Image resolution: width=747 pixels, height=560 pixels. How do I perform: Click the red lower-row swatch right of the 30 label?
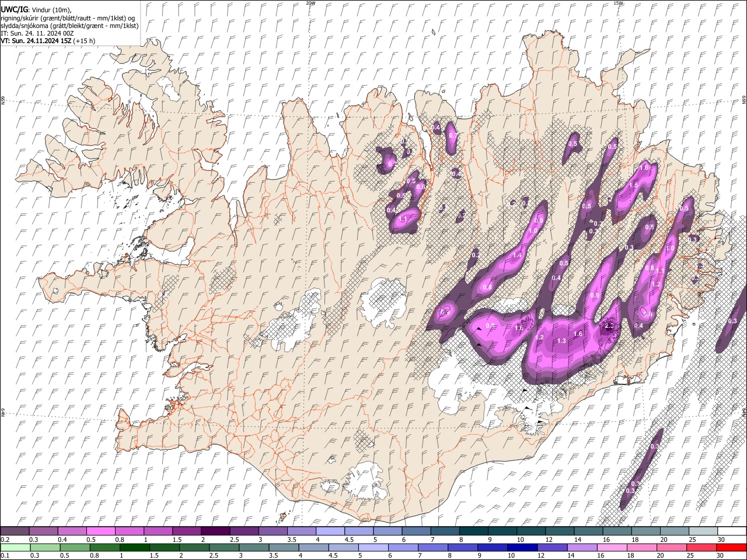731,547
